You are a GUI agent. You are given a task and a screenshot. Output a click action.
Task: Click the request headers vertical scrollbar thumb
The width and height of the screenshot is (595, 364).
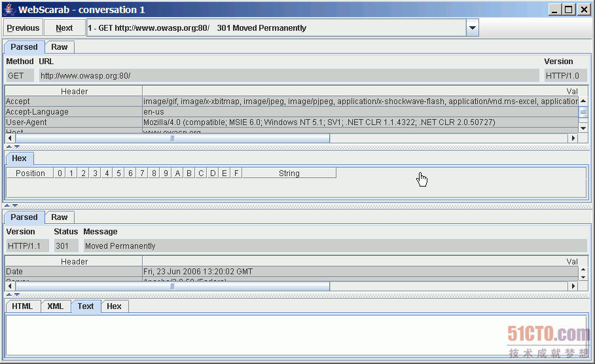click(x=583, y=112)
